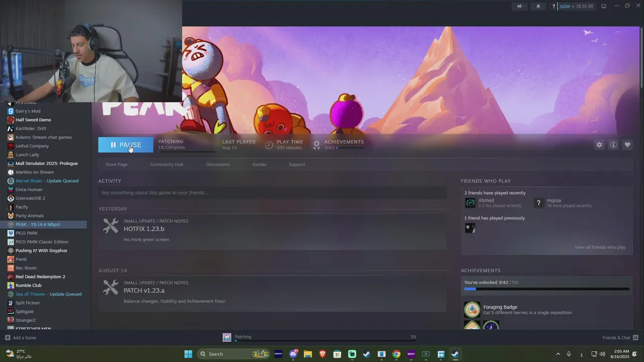
Task: Select 'Marvel Rivals - Update Queued' entry
Action: point(47,181)
